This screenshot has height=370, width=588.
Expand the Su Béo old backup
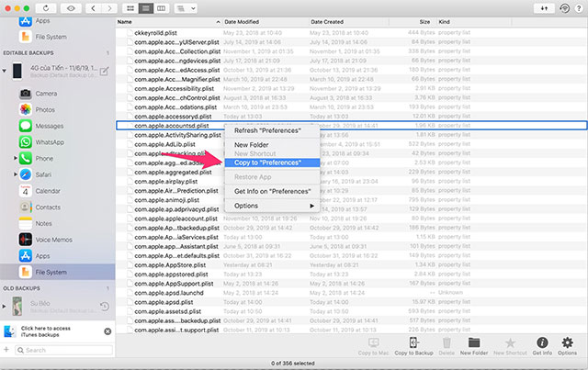[4, 307]
